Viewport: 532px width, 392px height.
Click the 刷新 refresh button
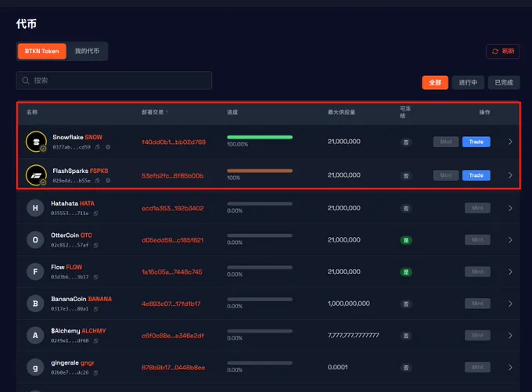click(x=503, y=51)
